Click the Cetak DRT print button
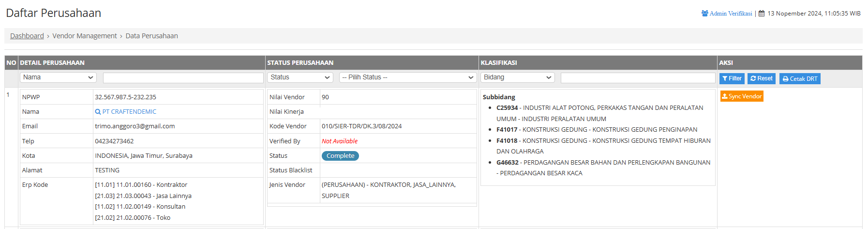This screenshot has height=229, width=868. click(799, 78)
